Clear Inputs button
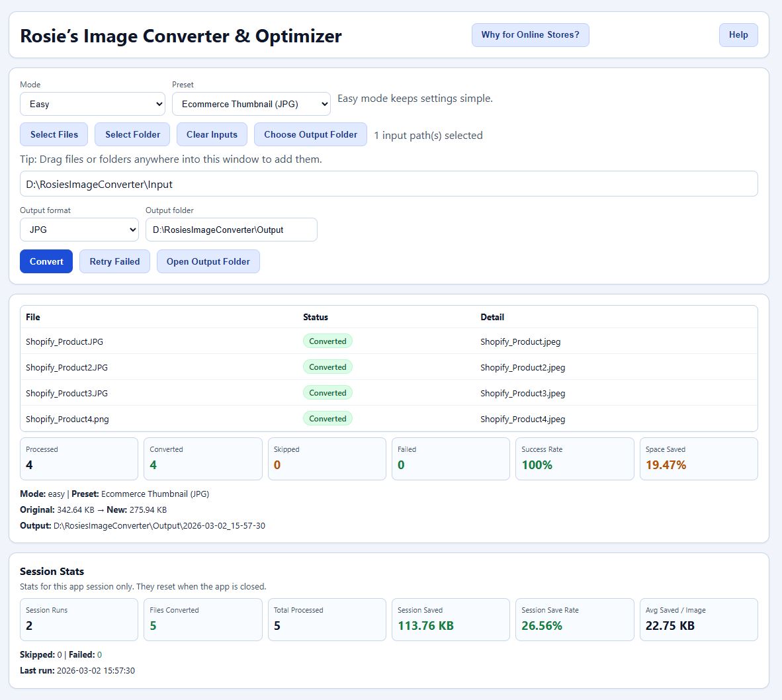The height and width of the screenshot is (700, 782). (212, 134)
